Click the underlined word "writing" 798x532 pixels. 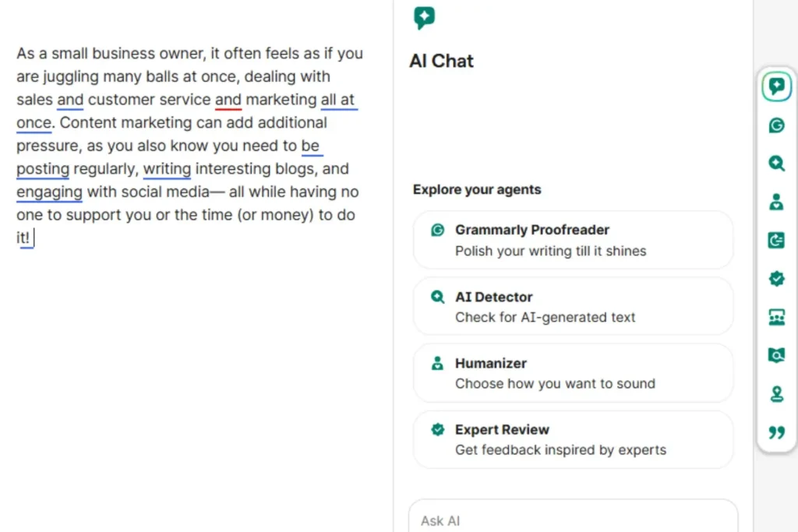click(x=167, y=169)
